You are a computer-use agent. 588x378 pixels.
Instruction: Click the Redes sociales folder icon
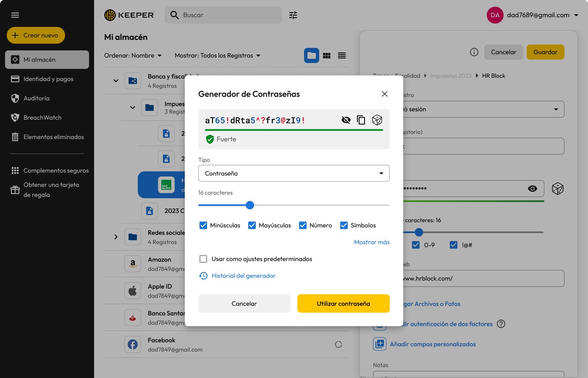tap(133, 237)
